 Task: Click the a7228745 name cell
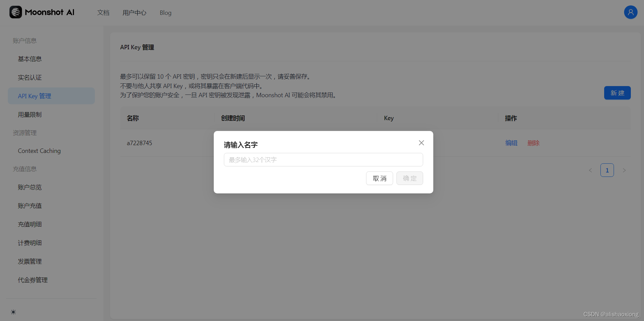coord(139,143)
